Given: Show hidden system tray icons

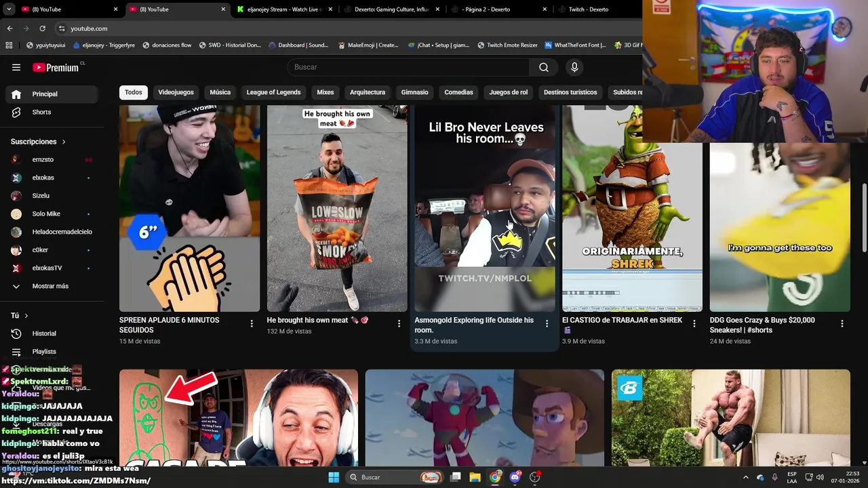Looking at the screenshot, I should pyautogui.click(x=745, y=477).
